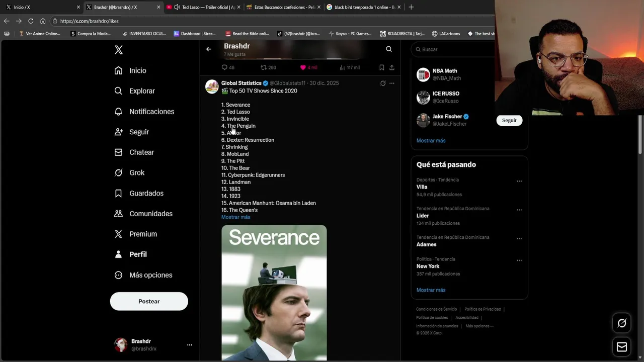The height and width of the screenshot is (362, 644).
Task: Click the share icon on the top post
Action: click(x=392, y=67)
